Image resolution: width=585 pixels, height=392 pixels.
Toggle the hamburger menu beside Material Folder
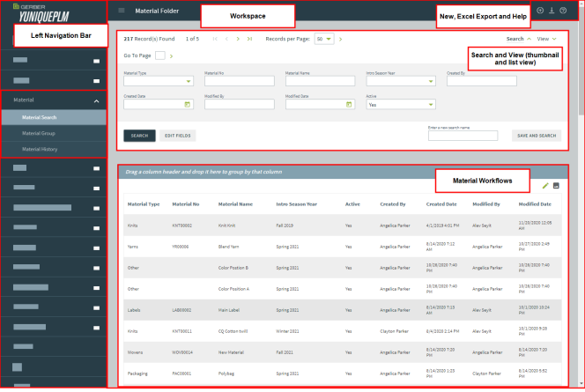[x=121, y=11]
